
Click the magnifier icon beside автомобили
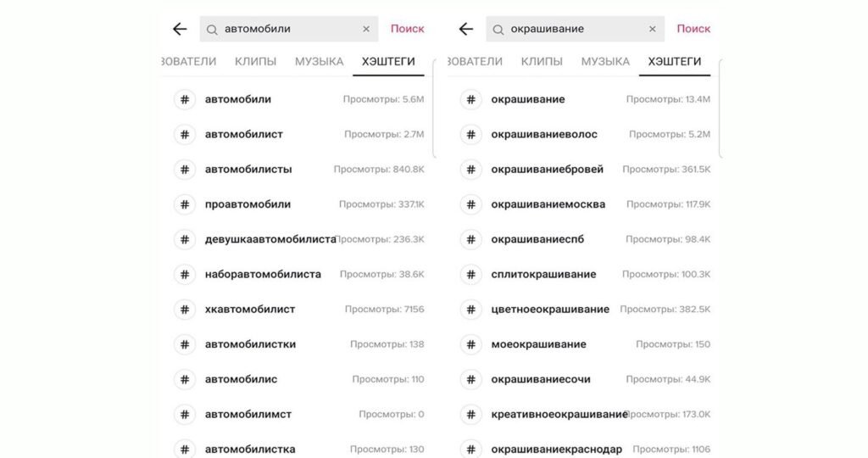tap(211, 30)
